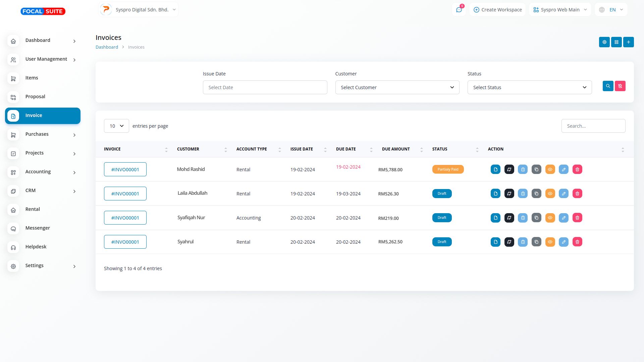
Task: Click the edit pencil icon in Laila Abdullah's row
Action: pyautogui.click(x=563, y=194)
